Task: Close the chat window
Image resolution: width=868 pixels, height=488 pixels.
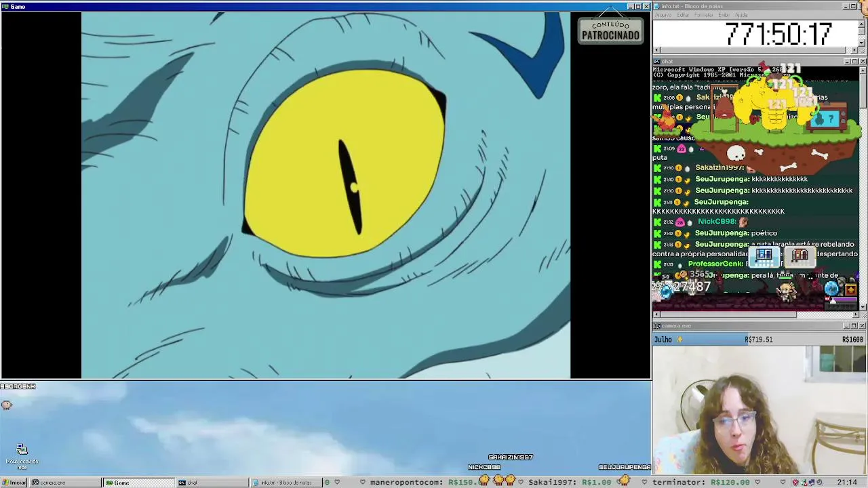Action: (x=863, y=62)
